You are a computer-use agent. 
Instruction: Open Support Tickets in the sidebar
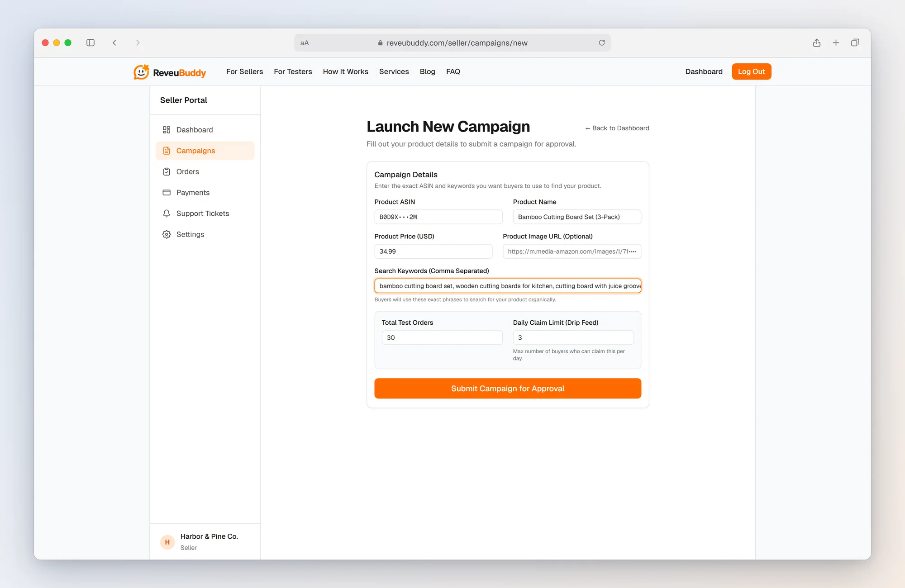205,213
